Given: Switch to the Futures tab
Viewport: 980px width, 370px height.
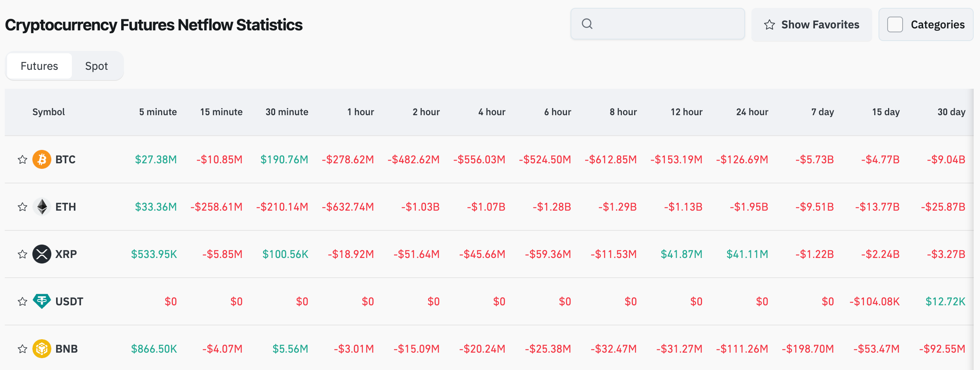Looking at the screenshot, I should click(x=39, y=66).
